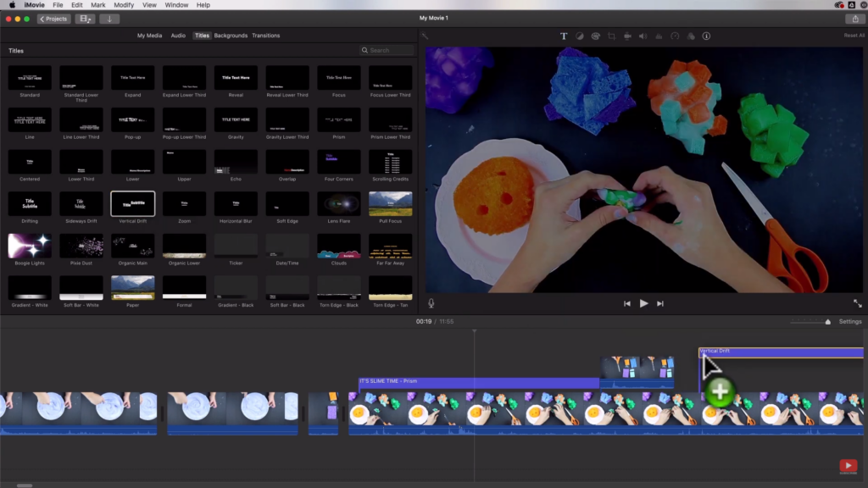Screen dimensions: 868x488
Task: Open the Titles inspector (T icon)
Action: [x=564, y=36]
